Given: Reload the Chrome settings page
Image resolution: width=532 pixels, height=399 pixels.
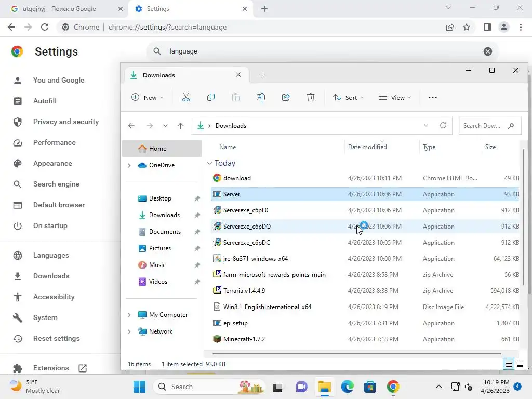Looking at the screenshot, I should click(45, 27).
